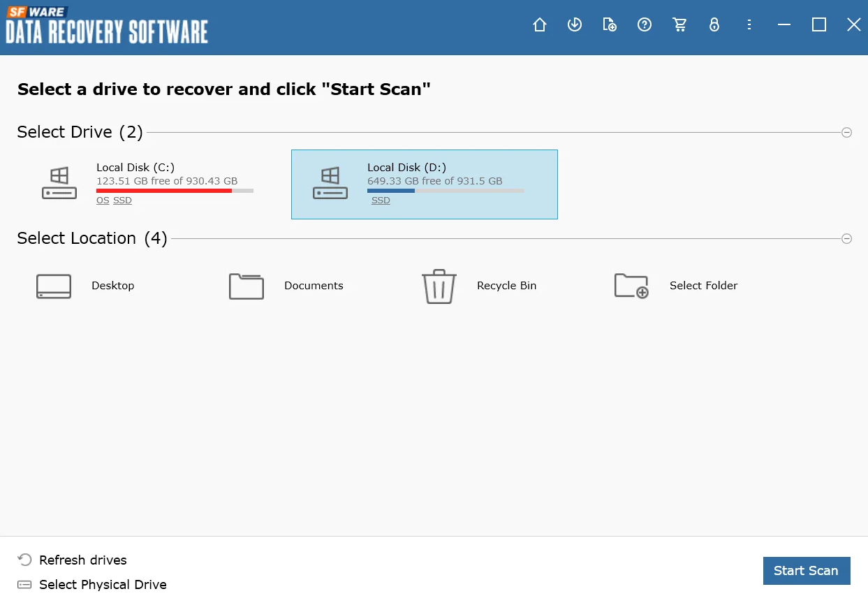Click the blue usage bar of Local Disk D
This screenshot has width=868, height=603.
391,190
